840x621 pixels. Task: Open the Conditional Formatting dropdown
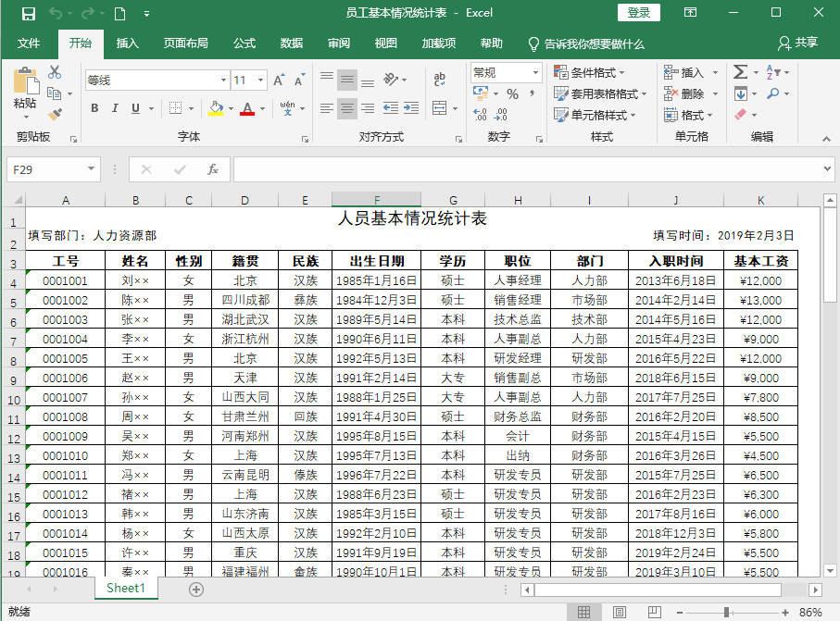click(x=589, y=72)
